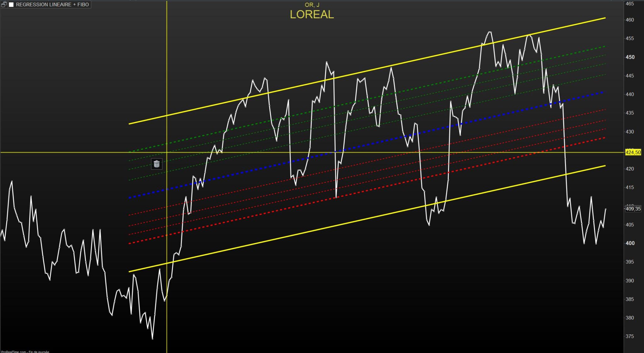Click the horizontal yellow price level line
Viewport: 644px width, 353px height.
pyautogui.click(x=63, y=152)
